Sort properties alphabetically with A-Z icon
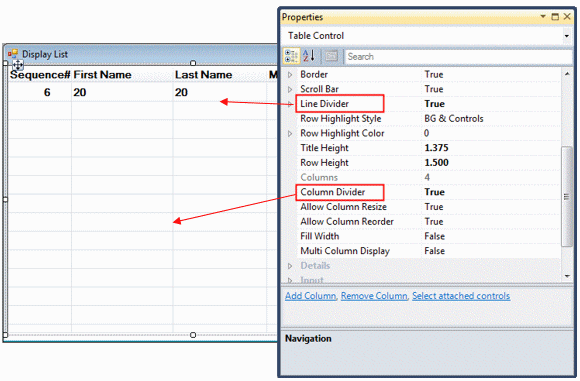This screenshot has height=381, width=580. coord(309,56)
